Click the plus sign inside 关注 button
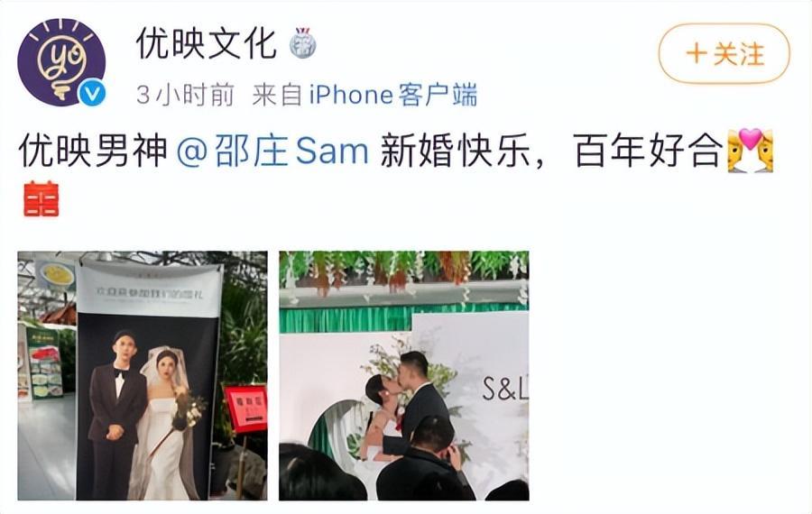 pos(697,54)
